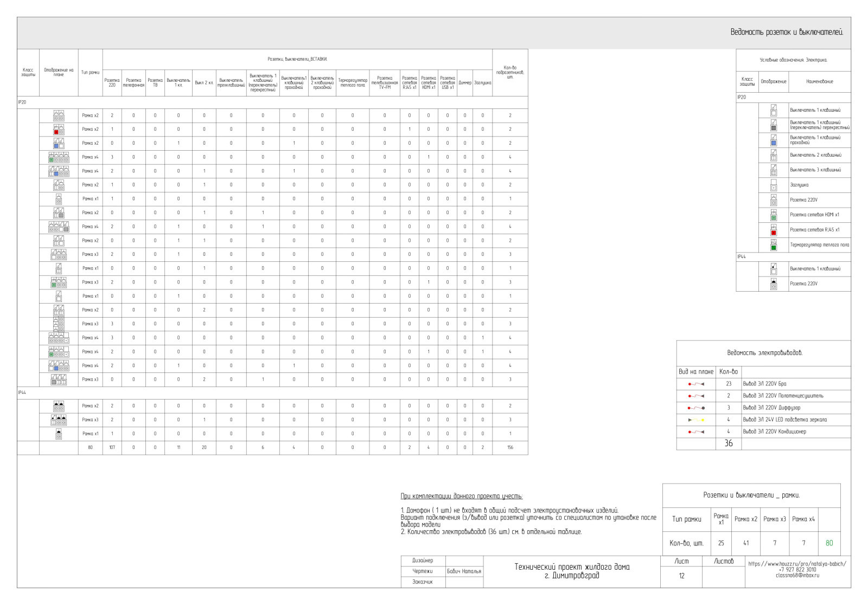Click the HDMI socket symbol in the legend
Screen dimensions: 868x605
pos(774,215)
